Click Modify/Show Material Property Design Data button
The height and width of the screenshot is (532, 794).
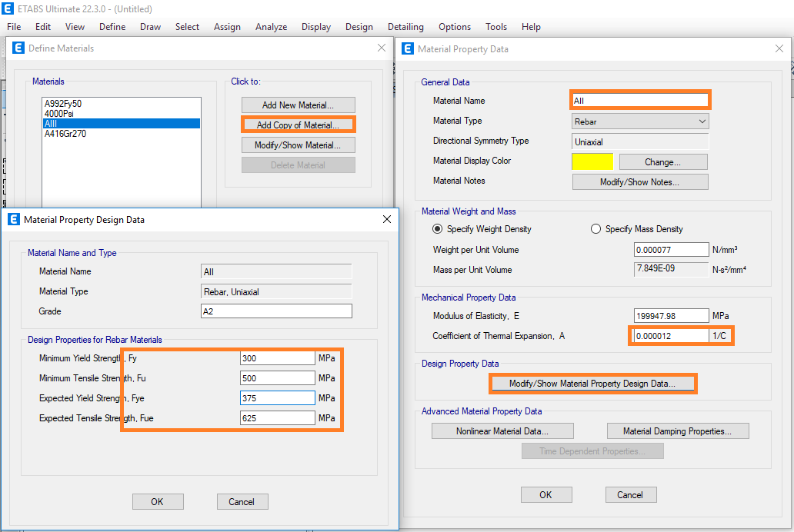coord(592,384)
